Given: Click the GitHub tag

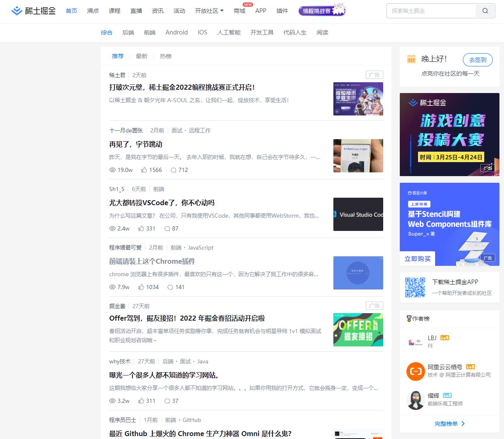Looking at the screenshot, I should click(192, 420).
